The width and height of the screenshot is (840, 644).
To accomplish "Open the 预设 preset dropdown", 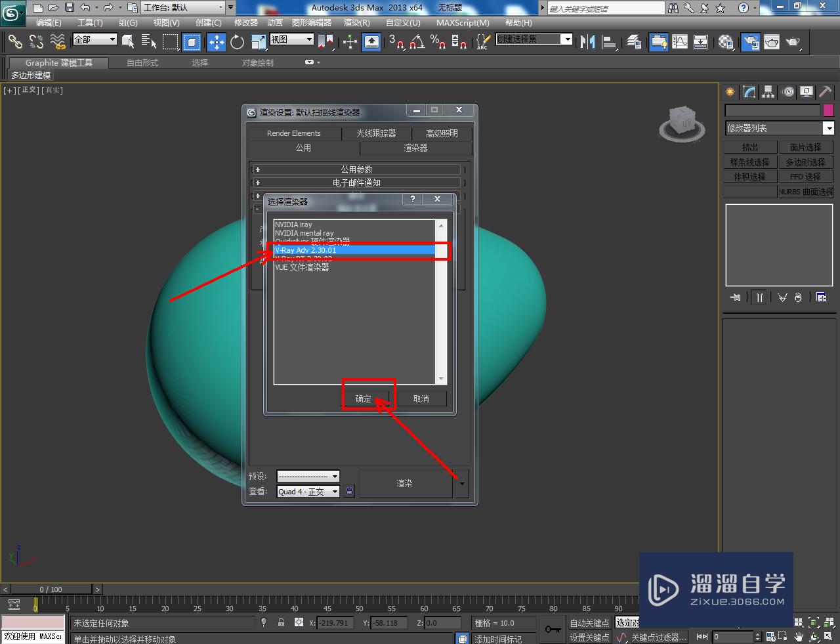I will coord(308,476).
